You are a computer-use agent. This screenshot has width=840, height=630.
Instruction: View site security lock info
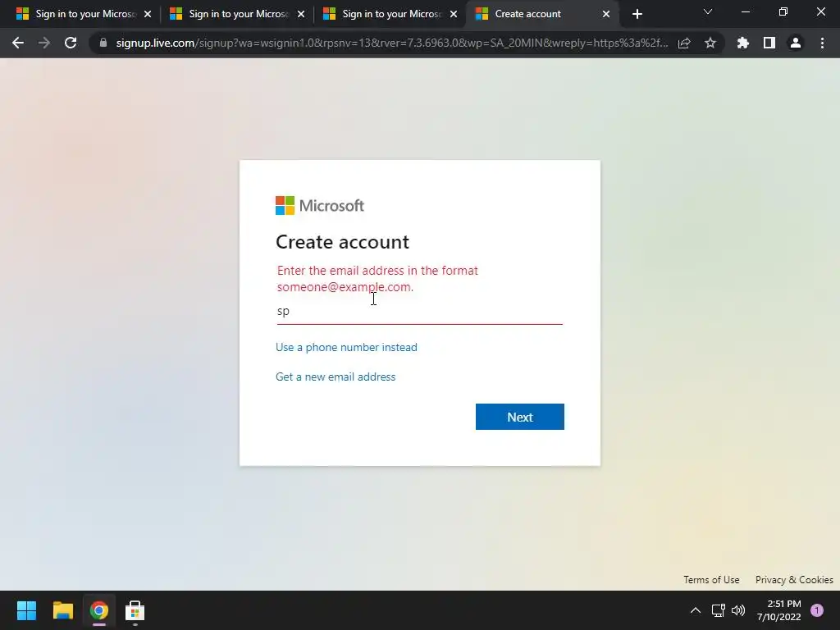coord(103,43)
